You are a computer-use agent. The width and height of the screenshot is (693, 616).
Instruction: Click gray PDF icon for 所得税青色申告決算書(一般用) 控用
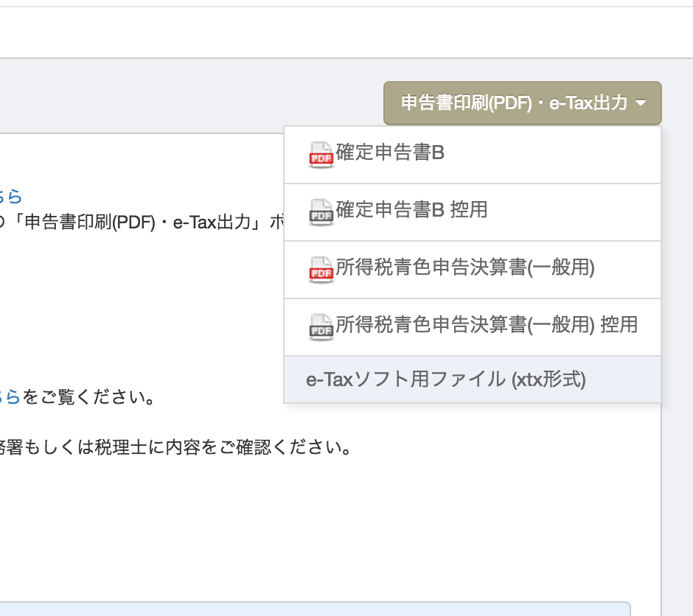click(321, 326)
